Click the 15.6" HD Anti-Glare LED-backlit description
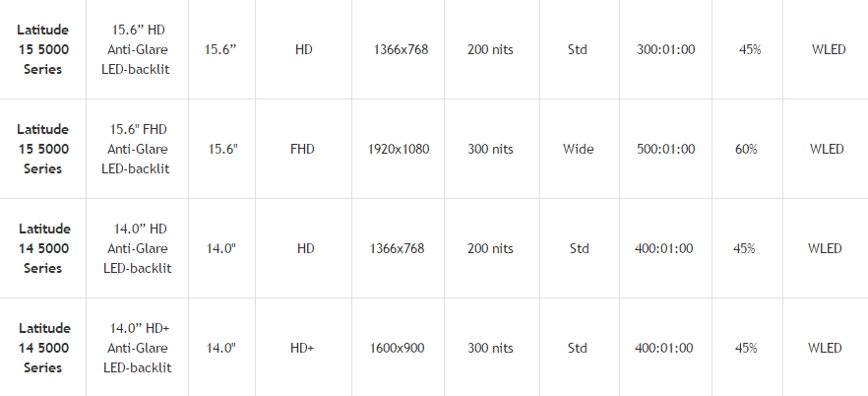 (136, 49)
